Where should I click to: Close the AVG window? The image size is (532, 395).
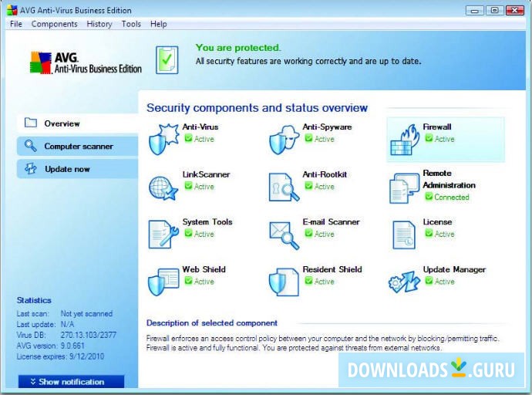pyautogui.click(x=514, y=11)
